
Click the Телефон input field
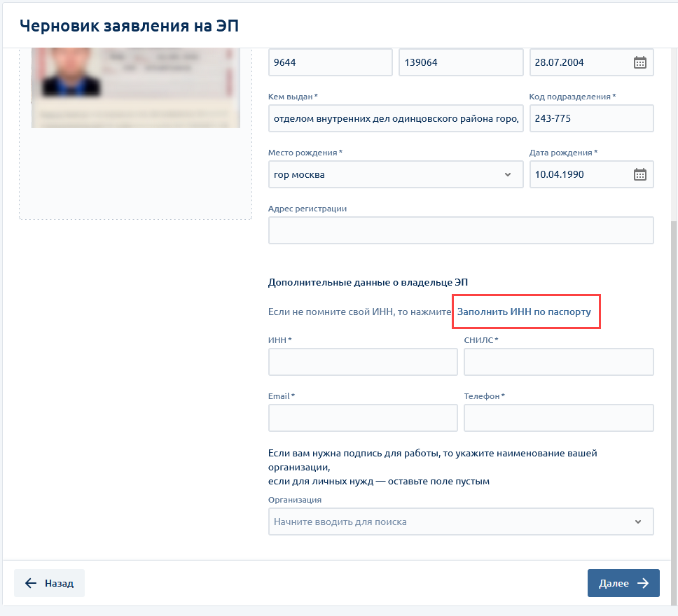[558, 418]
